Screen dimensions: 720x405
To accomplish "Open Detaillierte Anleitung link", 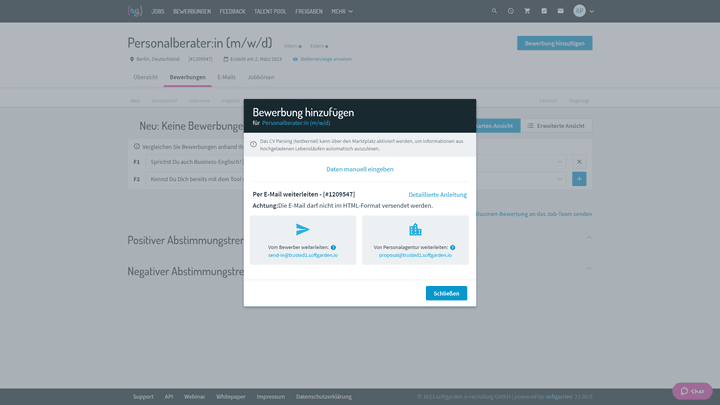I will coord(438,195).
